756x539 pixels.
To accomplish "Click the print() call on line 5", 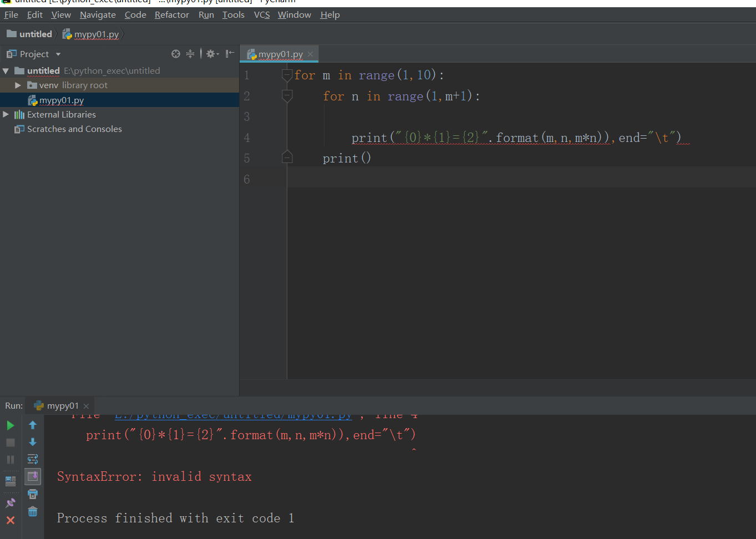I will (x=347, y=159).
